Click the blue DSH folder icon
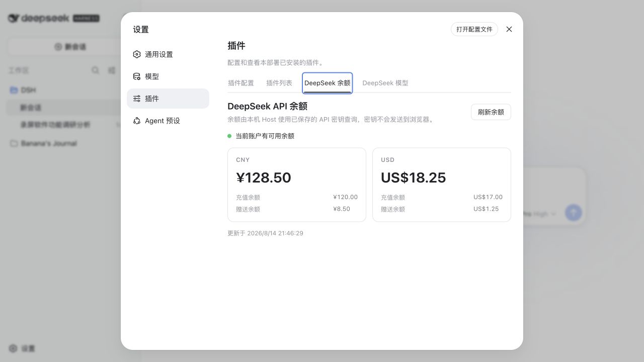The width and height of the screenshot is (644, 362). click(14, 90)
